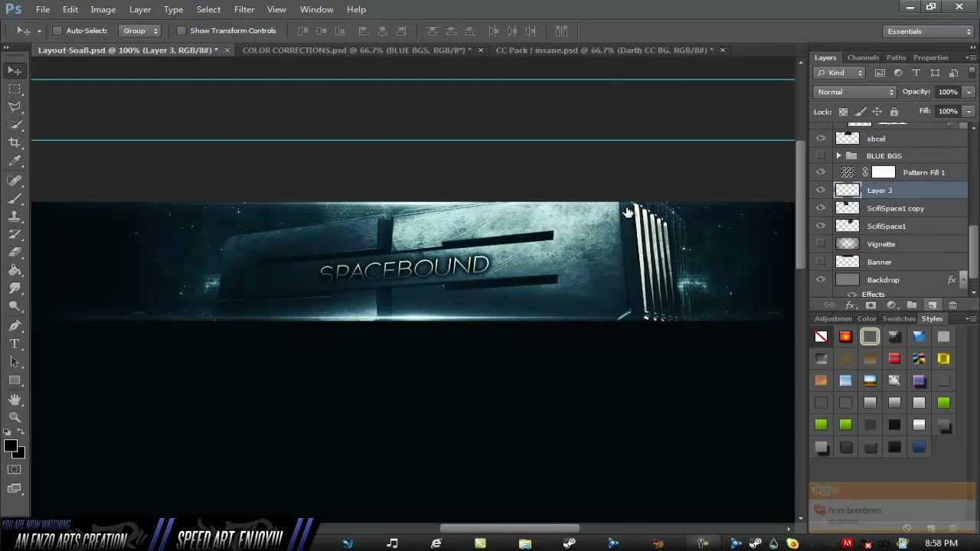Create a new group folder in Layers panel
This screenshot has width=980, height=551.
click(x=911, y=305)
